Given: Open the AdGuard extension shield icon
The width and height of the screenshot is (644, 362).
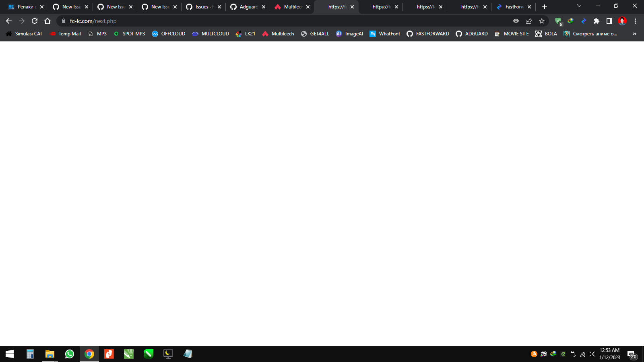Looking at the screenshot, I should 559,21.
